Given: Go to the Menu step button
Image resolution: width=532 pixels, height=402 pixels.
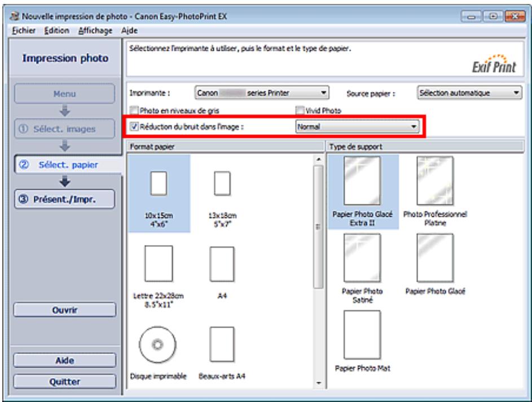Looking at the screenshot, I should pyautogui.click(x=64, y=94).
